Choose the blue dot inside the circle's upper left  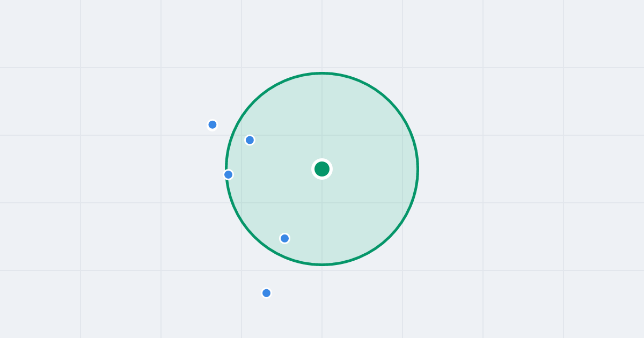pyautogui.click(x=250, y=140)
